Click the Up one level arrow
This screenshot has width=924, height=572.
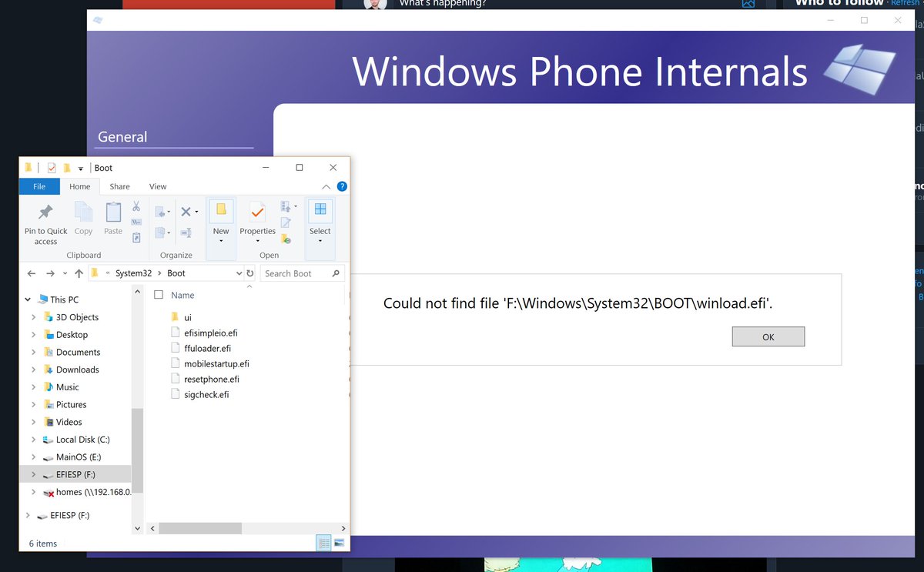point(79,273)
